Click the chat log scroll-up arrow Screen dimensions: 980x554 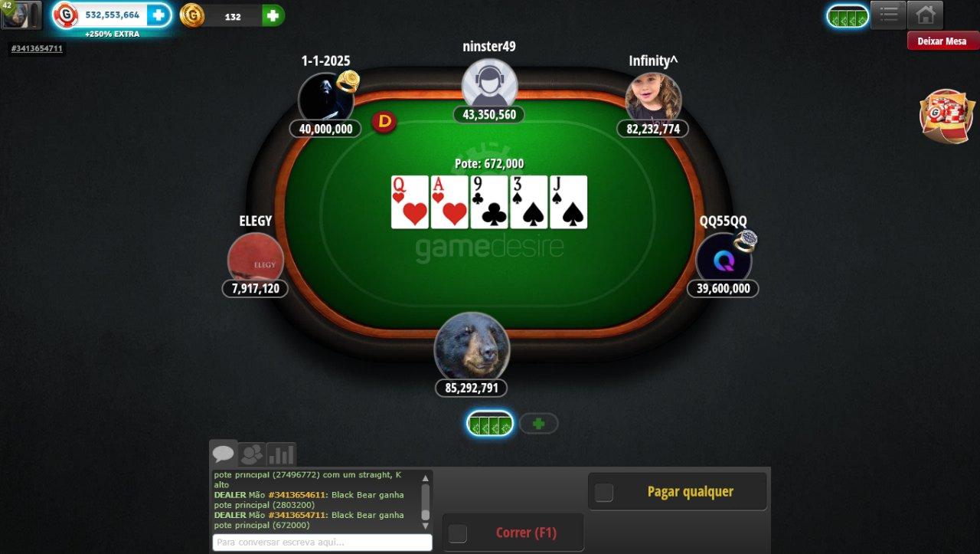click(x=426, y=477)
